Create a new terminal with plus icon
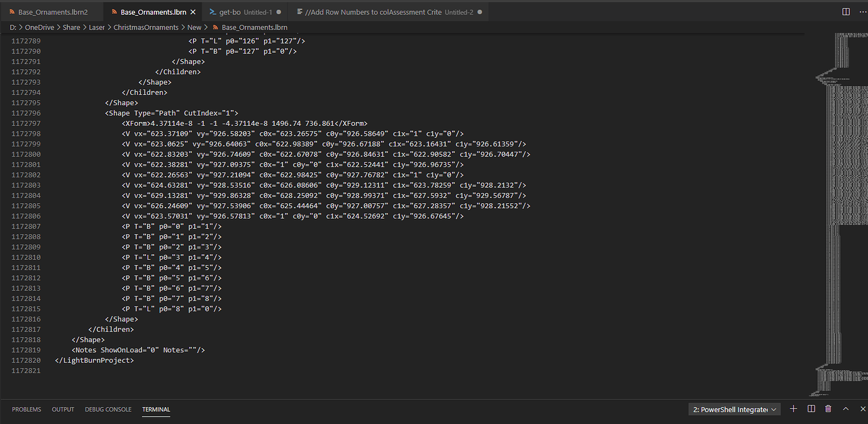This screenshot has height=424, width=868. [x=793, y=409]
